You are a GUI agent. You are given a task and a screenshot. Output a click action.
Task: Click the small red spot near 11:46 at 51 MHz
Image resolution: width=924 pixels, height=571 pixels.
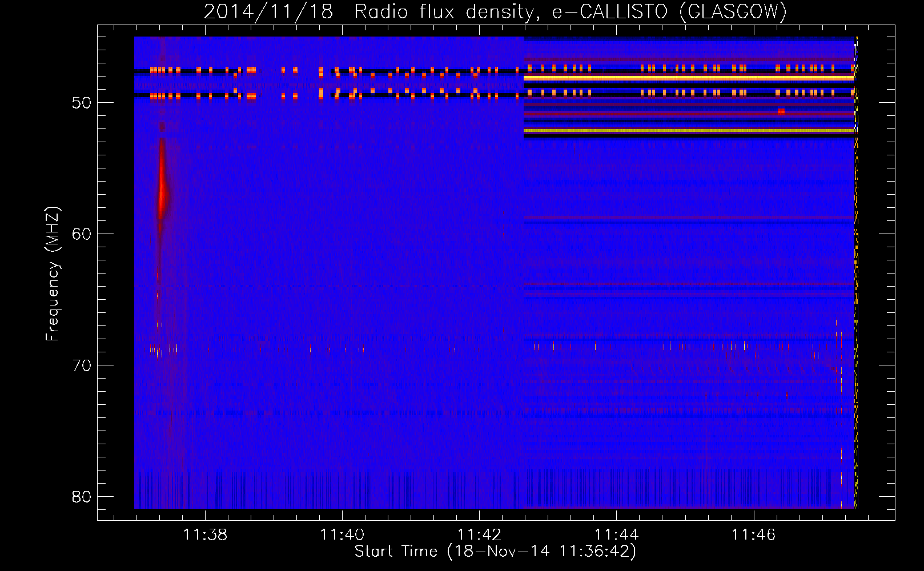pyautogui.click(x=781, y=111)
